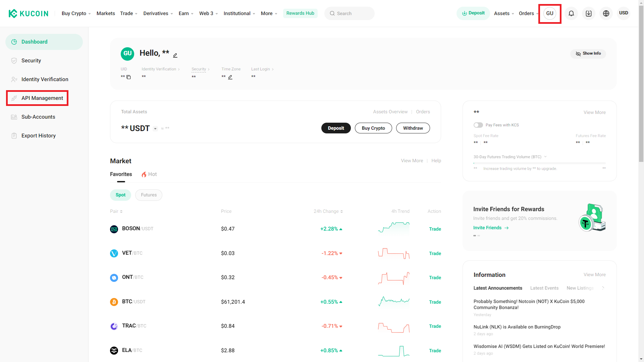
Task: Click Trade for BTC/USDT row
Action: click(x=435, y=302)
